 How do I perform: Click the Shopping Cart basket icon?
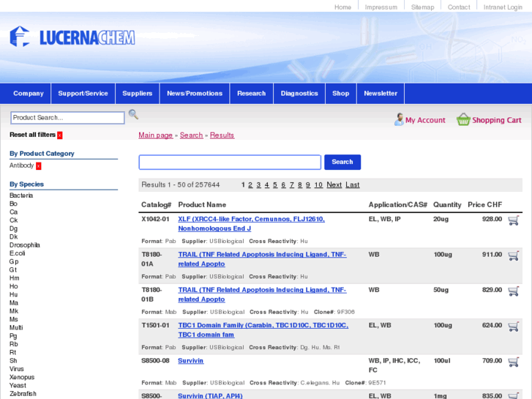coord(463,119)
